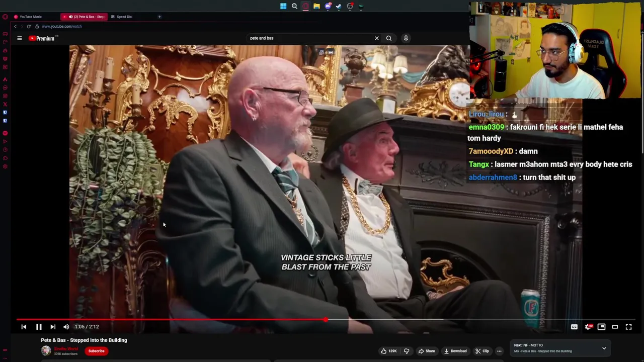Expand the 'Next: NF - MOTTO' mix panel
644x362 pixels.
[604, 348]
